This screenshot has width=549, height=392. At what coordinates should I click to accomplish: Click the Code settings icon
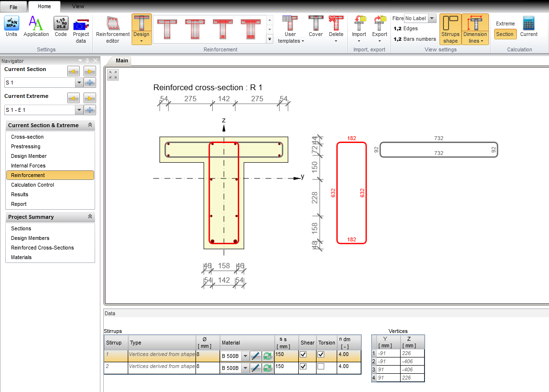coord(61,27)
